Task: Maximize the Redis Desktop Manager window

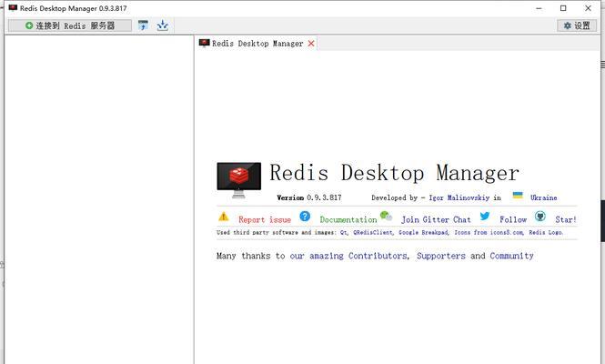Action: tap(563, 8)
